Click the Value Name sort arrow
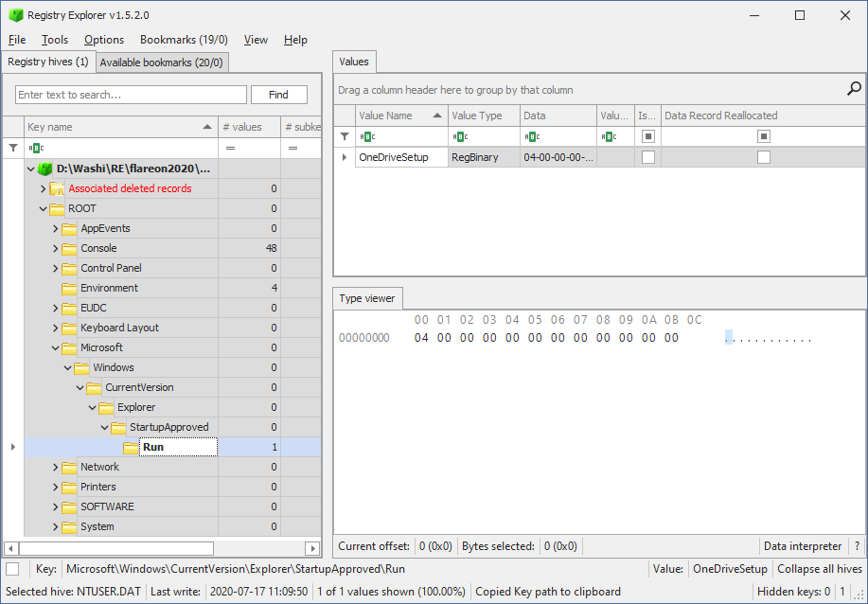The width and height of the screenshot is (868, 604). click(x=437, y=115)
